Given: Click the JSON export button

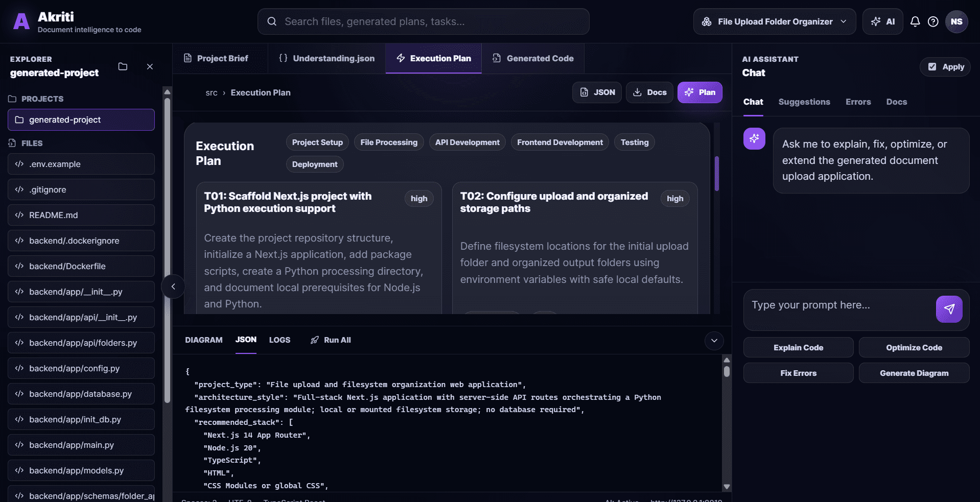Looking at the screenshot, I should pos(597,92).
